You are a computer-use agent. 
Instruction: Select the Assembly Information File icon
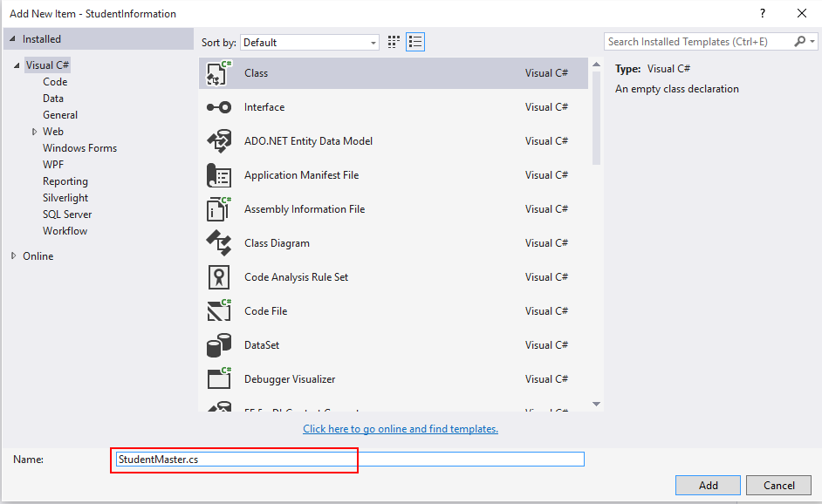[x=218, y=209]
